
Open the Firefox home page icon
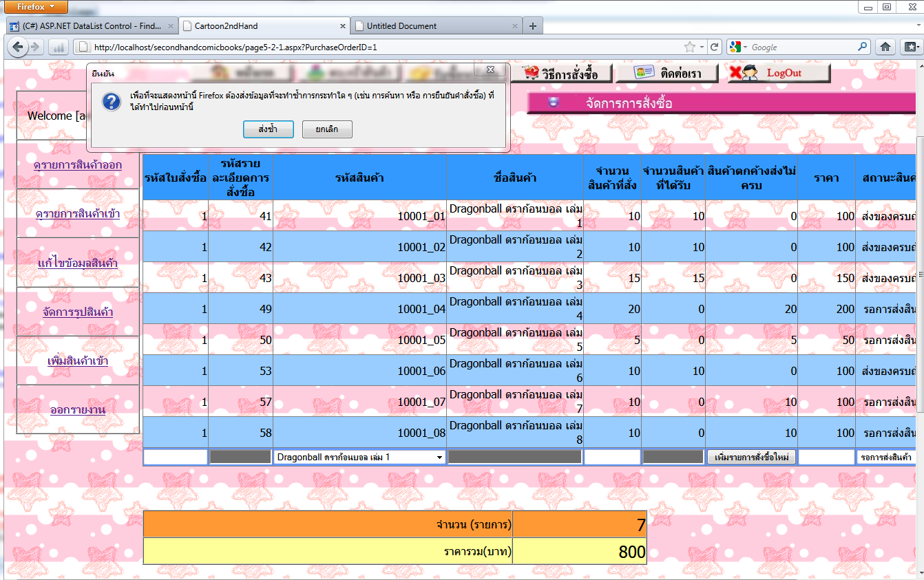[885, 47]
